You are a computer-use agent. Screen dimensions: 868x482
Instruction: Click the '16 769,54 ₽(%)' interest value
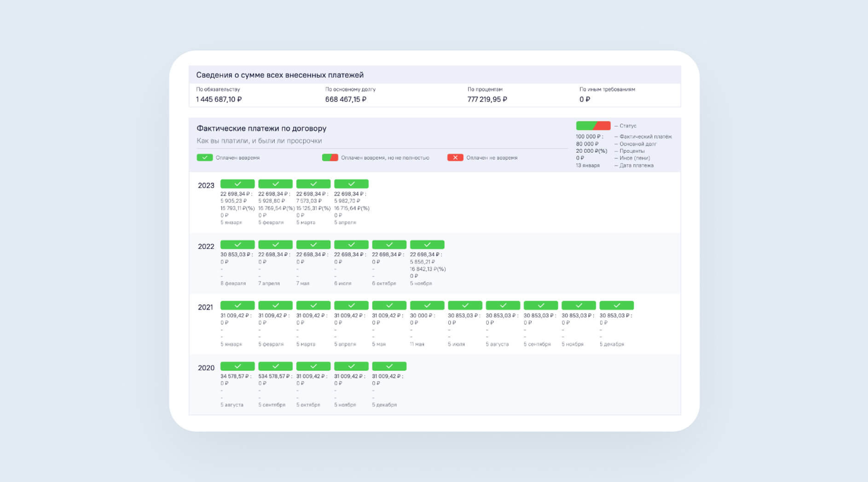277,208
